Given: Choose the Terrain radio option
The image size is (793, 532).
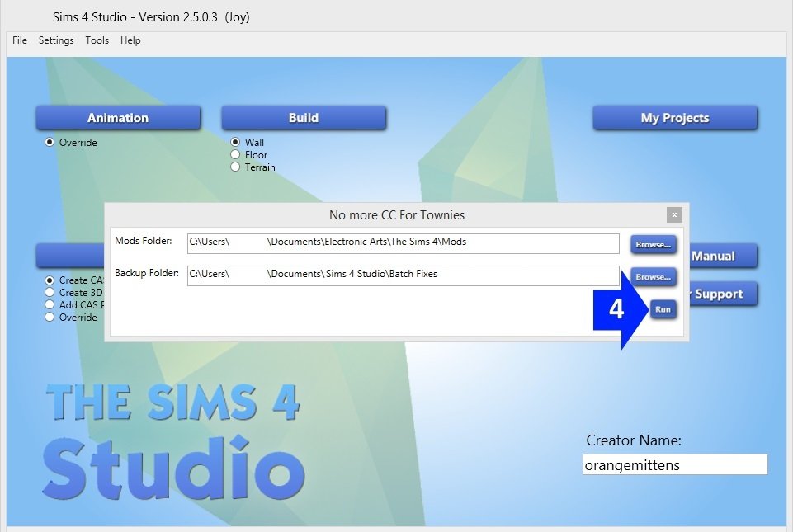Looking at the screenshot, I should pos(236,167).
